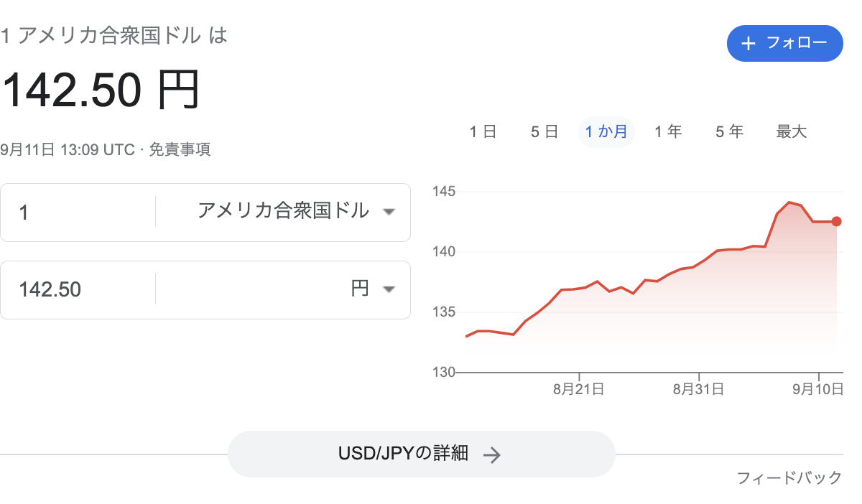862x504 pixels.
Task: Open the 円 currency dropdown arrow
Action: (x=389, y=289)
